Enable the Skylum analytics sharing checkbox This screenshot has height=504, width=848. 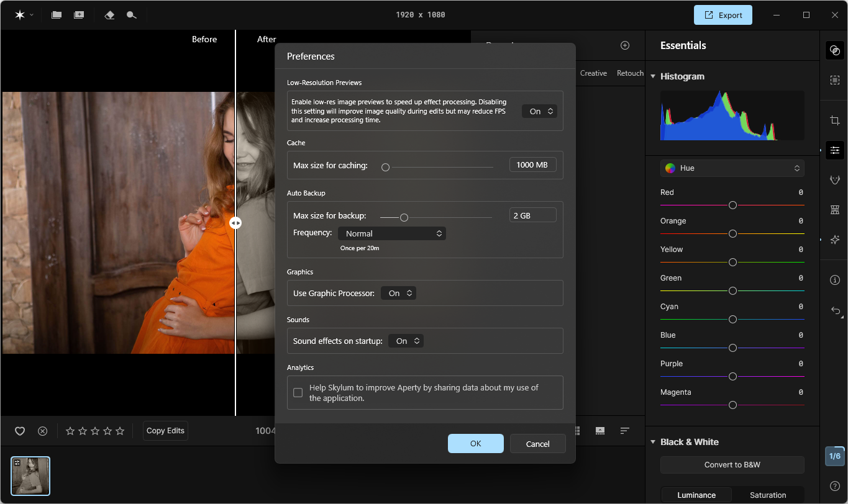click(x=298, y=393)
